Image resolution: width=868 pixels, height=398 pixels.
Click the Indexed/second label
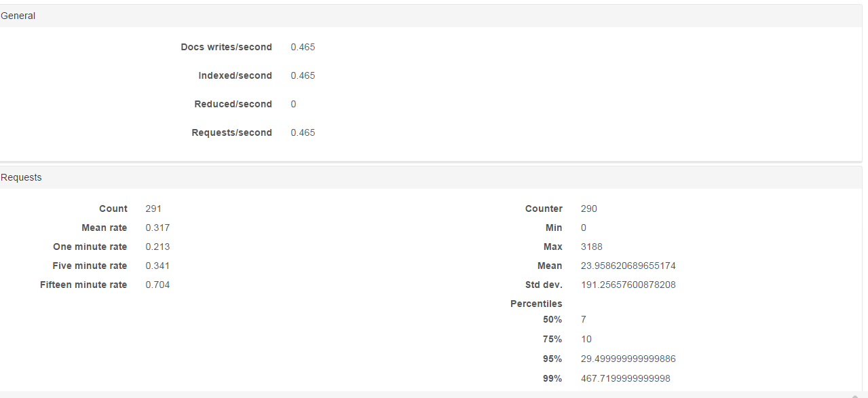click(x=235, y=75)
